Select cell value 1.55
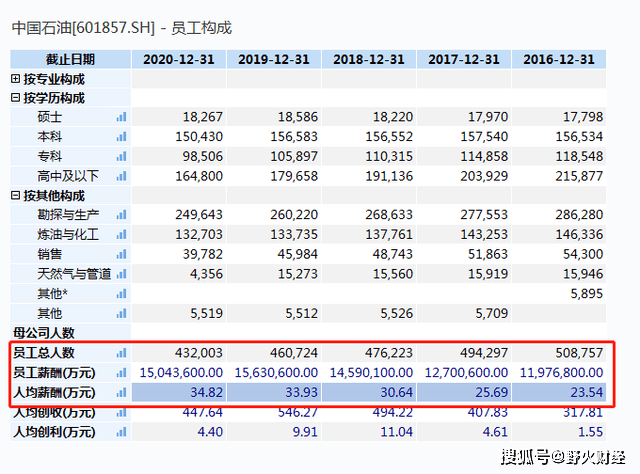Screen dimensions: 640x474 (x=590, y=432)
